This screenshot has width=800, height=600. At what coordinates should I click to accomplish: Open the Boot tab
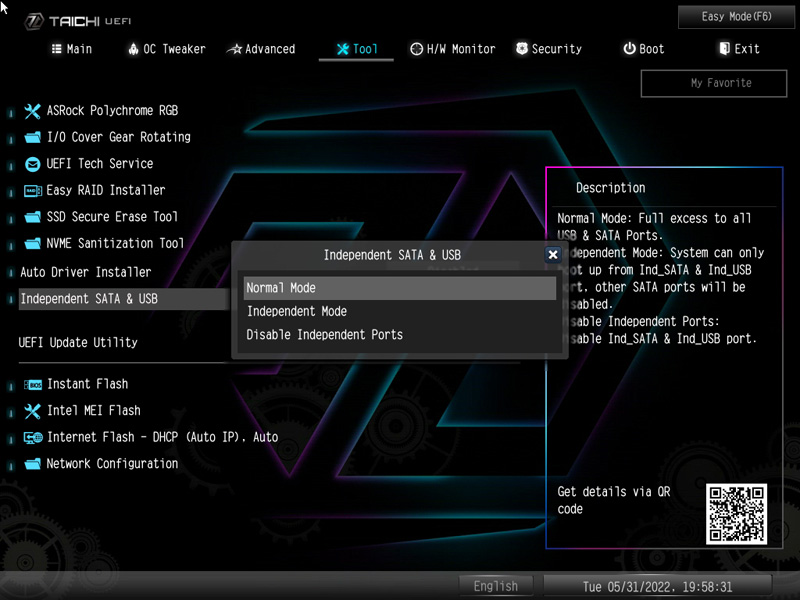(644, 49)
